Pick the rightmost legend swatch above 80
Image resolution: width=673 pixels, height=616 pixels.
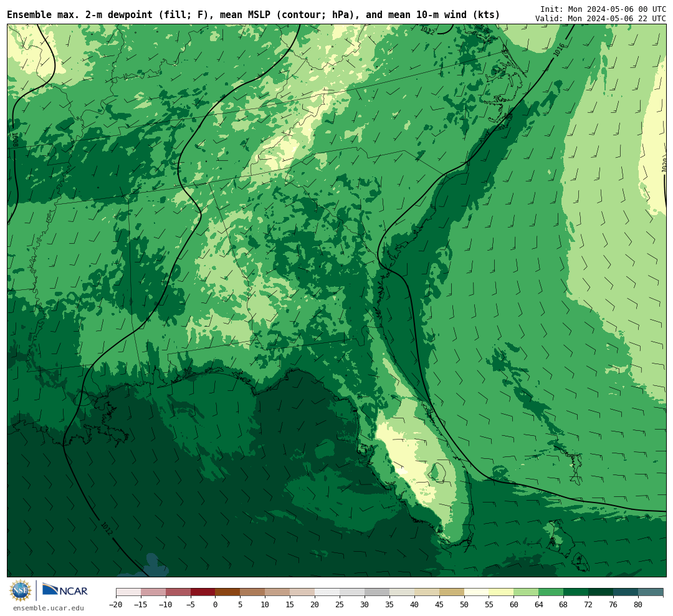(651, 592)
